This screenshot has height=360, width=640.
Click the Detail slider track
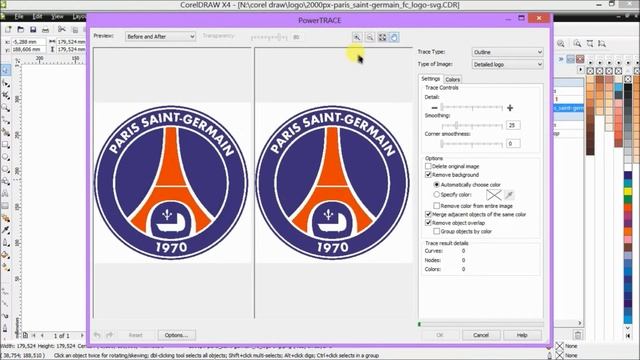point(472,108)
